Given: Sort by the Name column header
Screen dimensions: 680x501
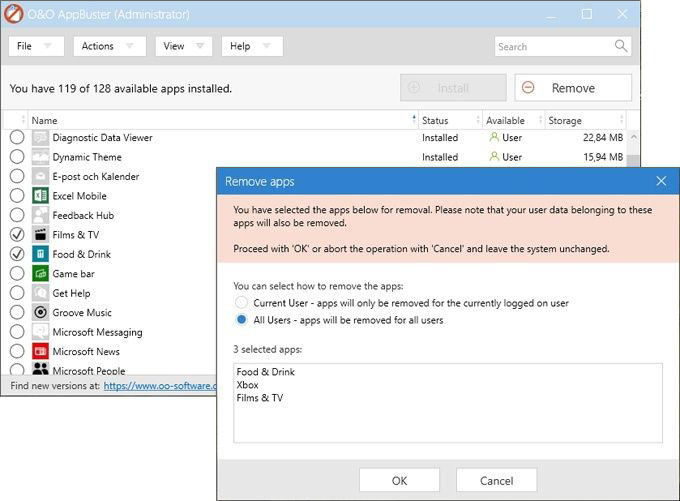Looking at the screenshot, I should [221, 120].
